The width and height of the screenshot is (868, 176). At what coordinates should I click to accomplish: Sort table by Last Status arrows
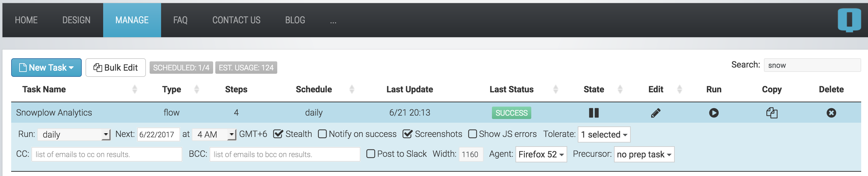(556, 89)
